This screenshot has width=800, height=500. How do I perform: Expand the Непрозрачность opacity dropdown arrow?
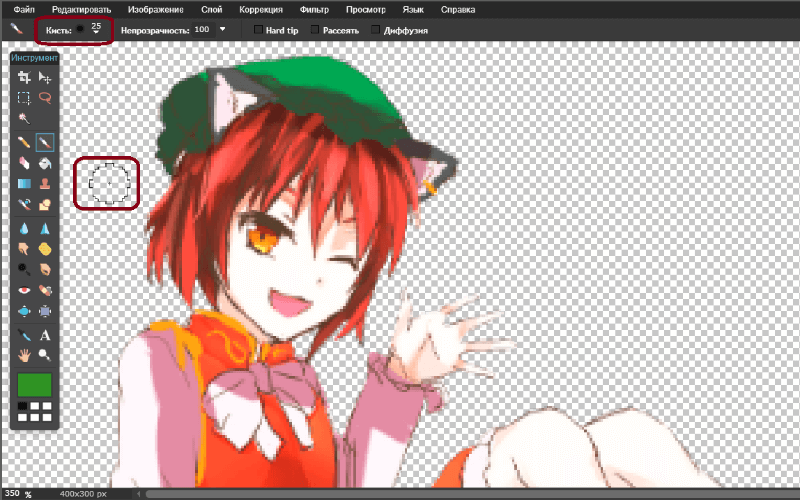tap(222, 30)
